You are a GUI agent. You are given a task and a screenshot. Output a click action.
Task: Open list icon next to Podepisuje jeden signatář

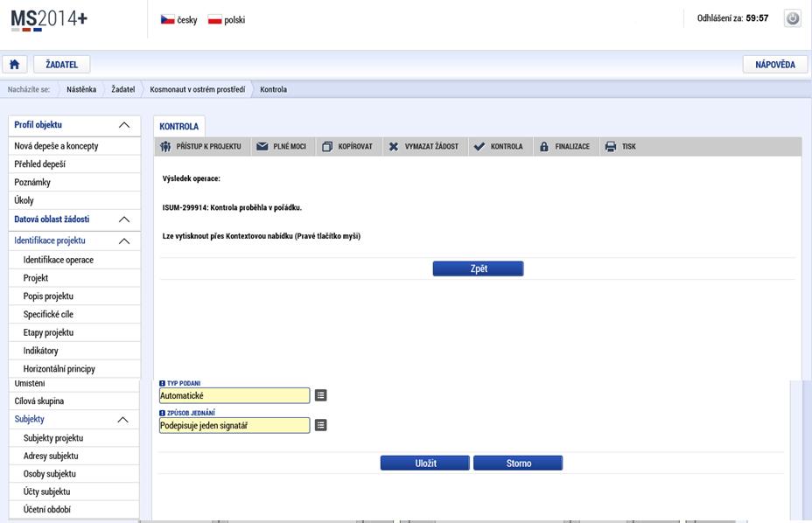tap(321, 425)
